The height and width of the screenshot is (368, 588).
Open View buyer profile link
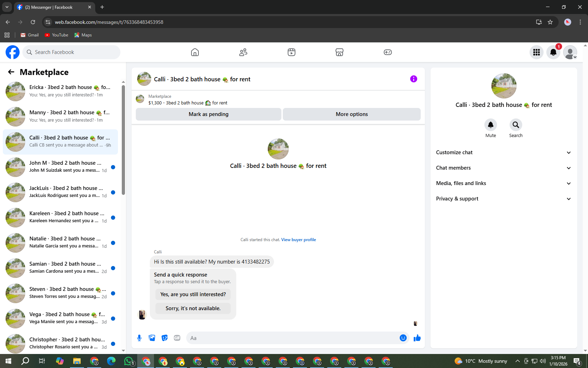(299, 240)
